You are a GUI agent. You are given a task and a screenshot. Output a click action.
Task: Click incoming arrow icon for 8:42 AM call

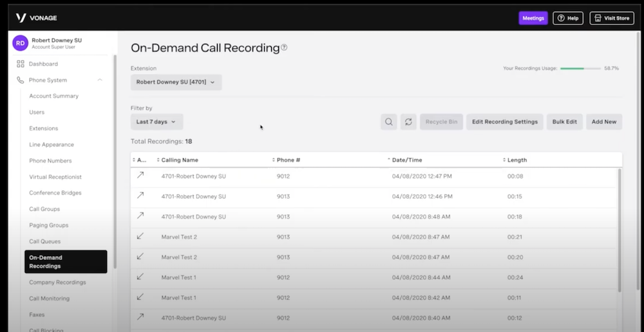point(140,297)
